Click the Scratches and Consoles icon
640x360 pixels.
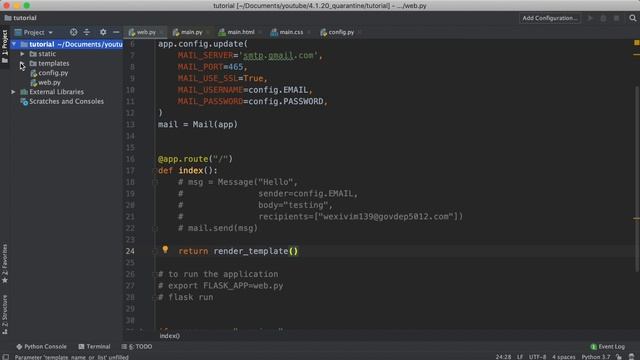pos(24,102)
